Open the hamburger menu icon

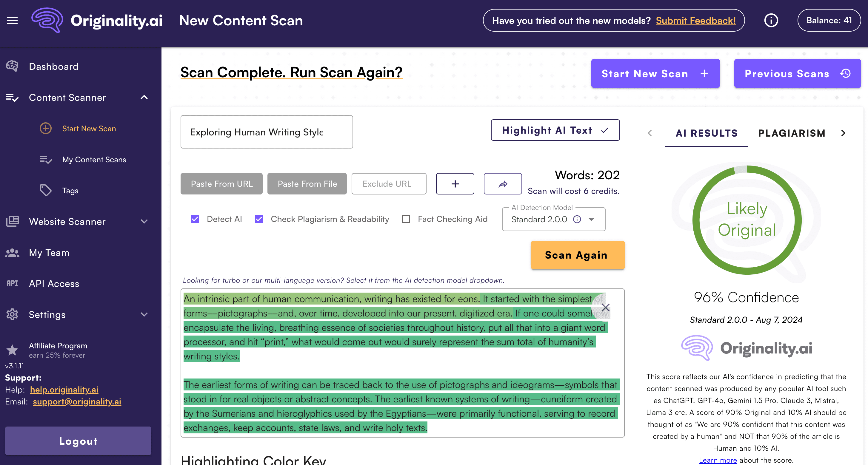[x=13, y=21]
